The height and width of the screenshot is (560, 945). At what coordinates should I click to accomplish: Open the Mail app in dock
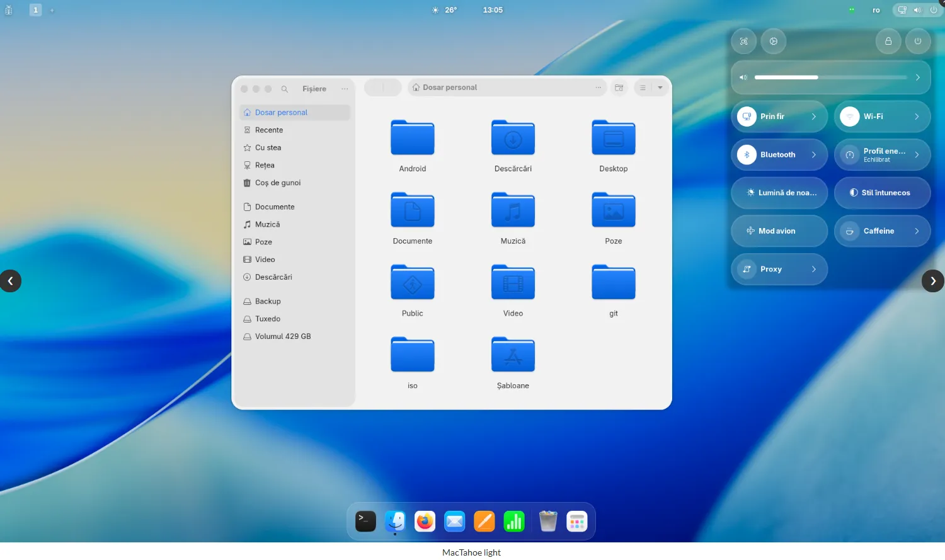tap(454, 522)
